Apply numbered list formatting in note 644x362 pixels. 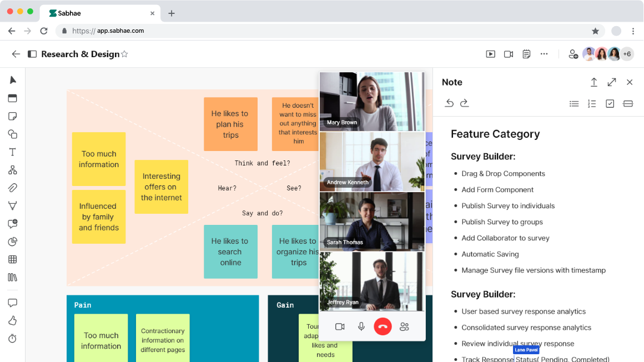click(592, 103)
